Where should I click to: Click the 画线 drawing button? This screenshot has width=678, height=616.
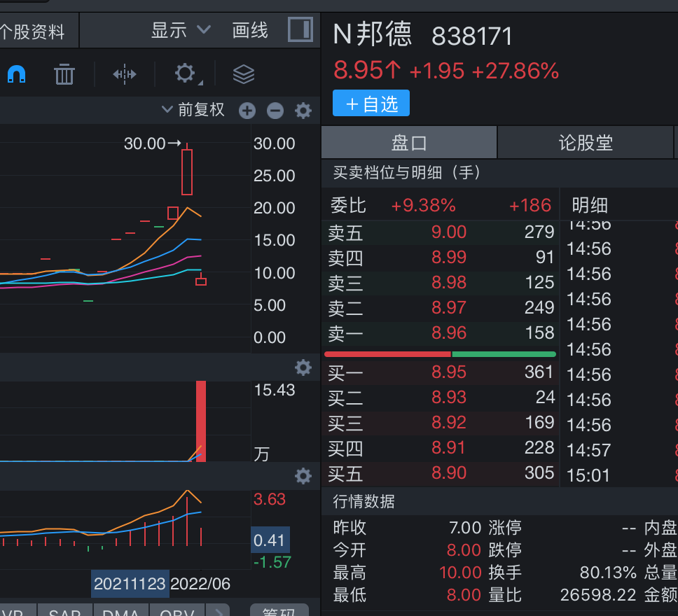click(250, 30)
